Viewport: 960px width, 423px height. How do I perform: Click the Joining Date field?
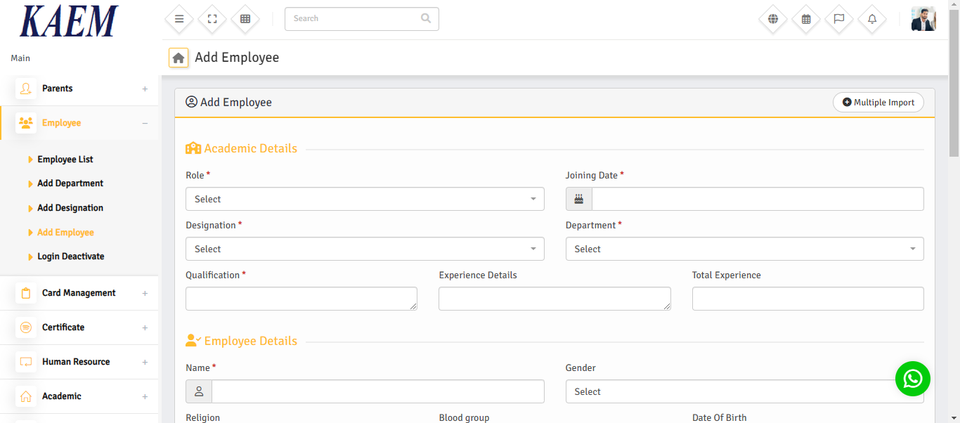point(757,199)
